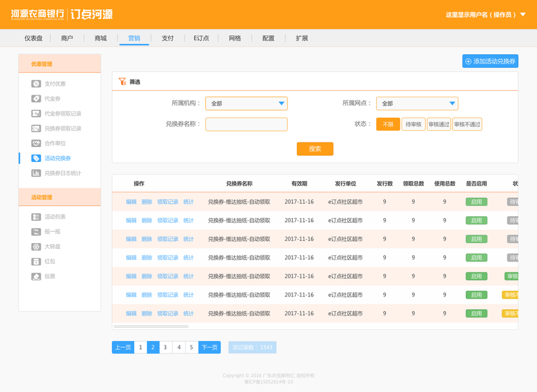The width and height of the screenshot is (537, 392).
Task: Select the 不限 status filter
Action: click(x=388, y=124)
